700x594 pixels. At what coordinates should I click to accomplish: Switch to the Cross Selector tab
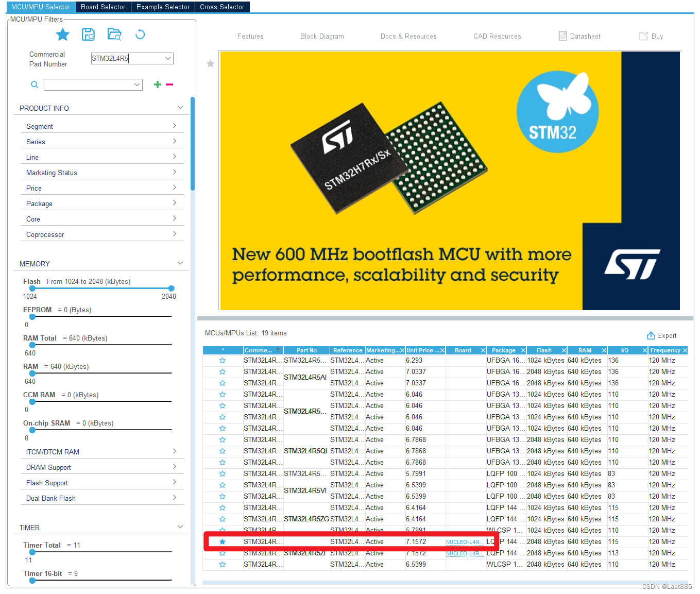point(222,7)
